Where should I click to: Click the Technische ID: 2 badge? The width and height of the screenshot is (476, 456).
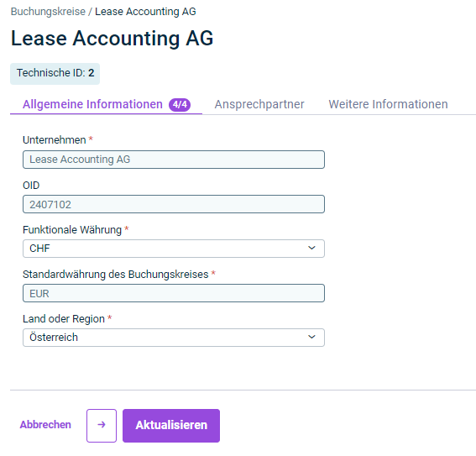point(55,73)
